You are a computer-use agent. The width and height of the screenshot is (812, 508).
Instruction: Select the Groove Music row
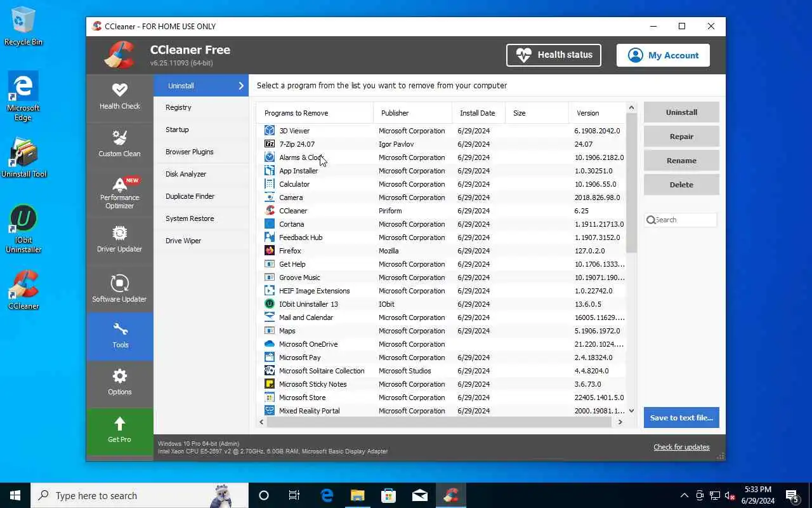point(441,277)
